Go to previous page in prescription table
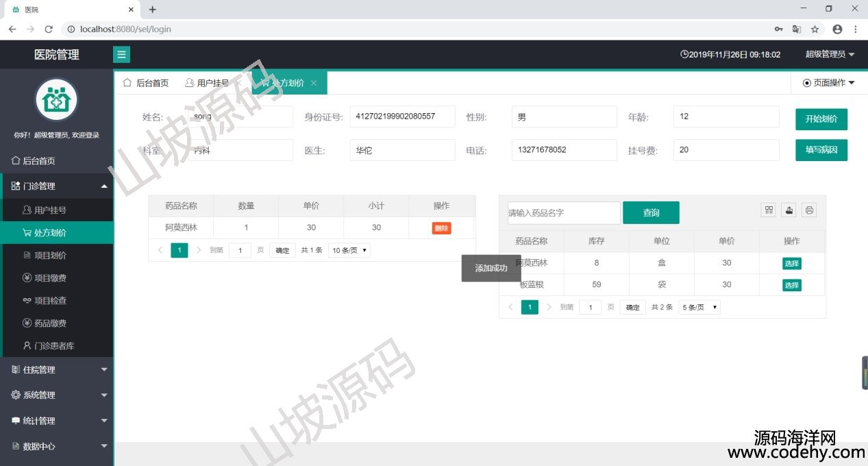 160,250
